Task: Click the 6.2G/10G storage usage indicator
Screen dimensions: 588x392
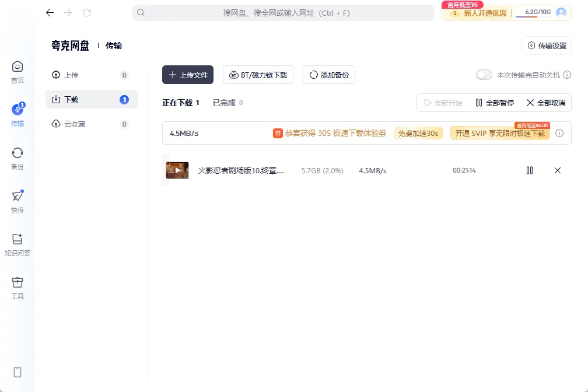Action: point(533,13)
